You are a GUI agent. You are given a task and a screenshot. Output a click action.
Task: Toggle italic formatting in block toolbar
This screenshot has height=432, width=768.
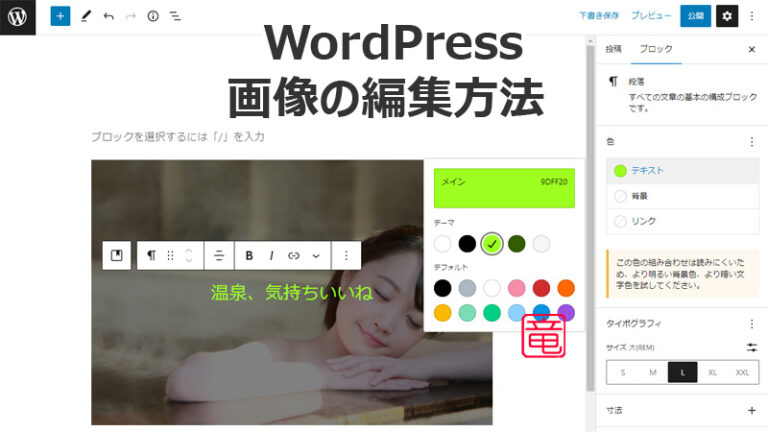271,256
